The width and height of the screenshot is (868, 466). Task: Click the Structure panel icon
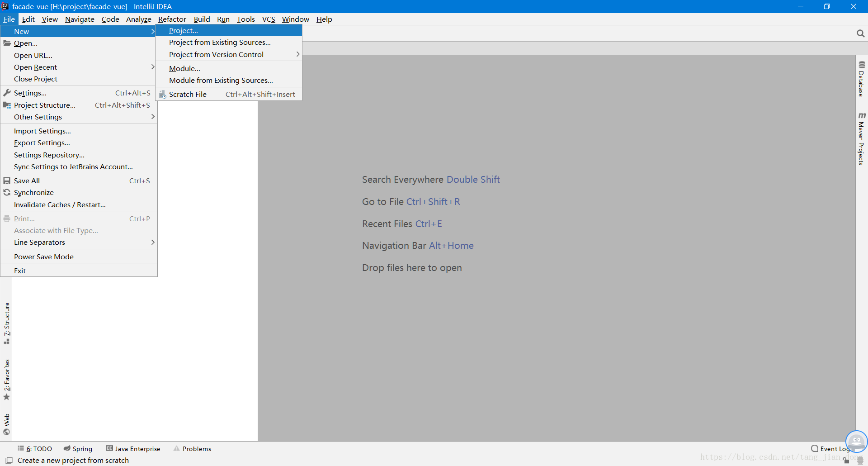click(x=7, y=342)
